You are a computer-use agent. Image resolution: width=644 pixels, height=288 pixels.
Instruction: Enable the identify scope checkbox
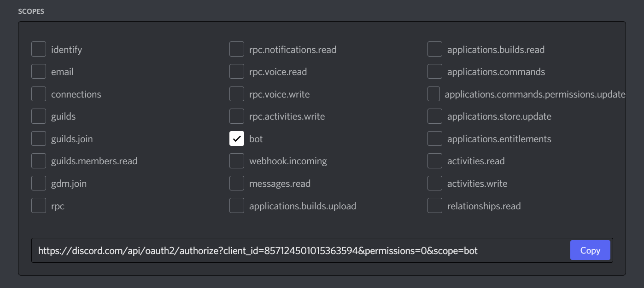pos(39,49)
